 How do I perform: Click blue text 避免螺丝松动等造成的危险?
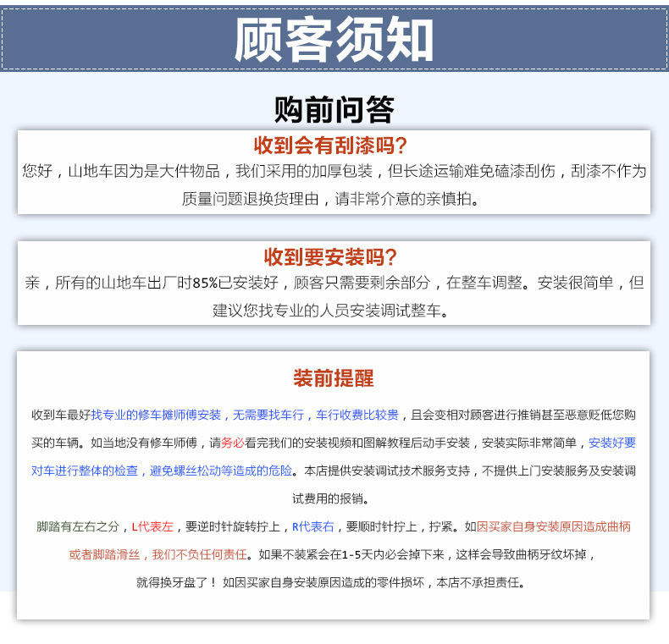(222, 471)
